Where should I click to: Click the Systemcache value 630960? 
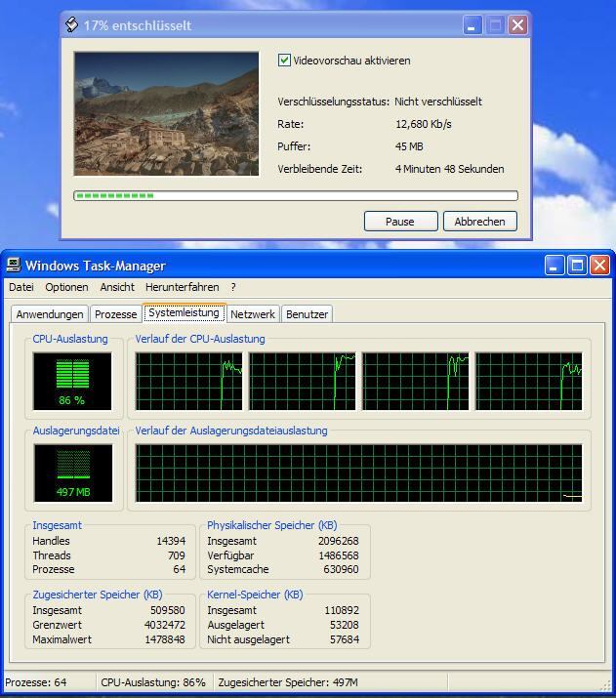(x=341, y=569)
